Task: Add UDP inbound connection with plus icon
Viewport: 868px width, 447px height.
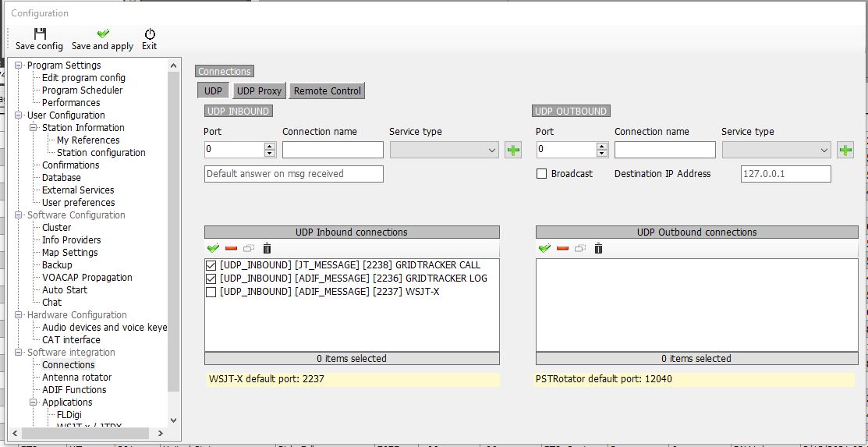Action: (x=513, y=150)
